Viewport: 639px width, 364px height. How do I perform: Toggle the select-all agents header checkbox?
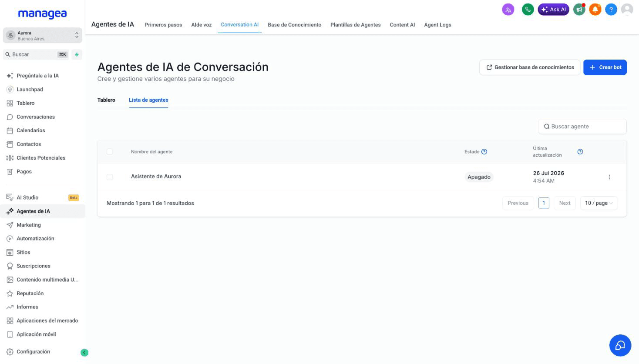(x=110, y=152)
